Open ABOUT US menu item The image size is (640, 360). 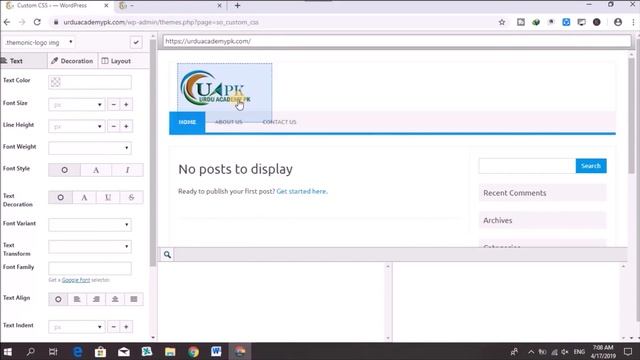(x=229, y=122)
